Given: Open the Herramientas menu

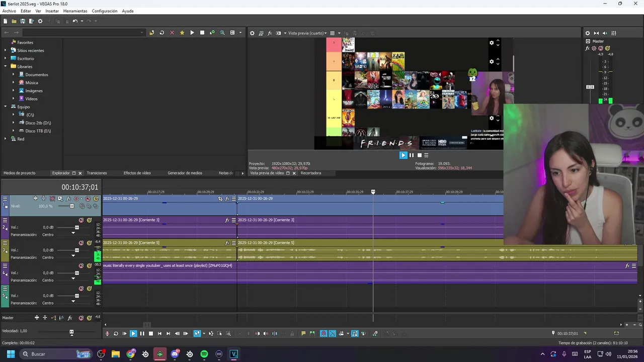Looking at the screenshot, I should (x=75, y=11).
